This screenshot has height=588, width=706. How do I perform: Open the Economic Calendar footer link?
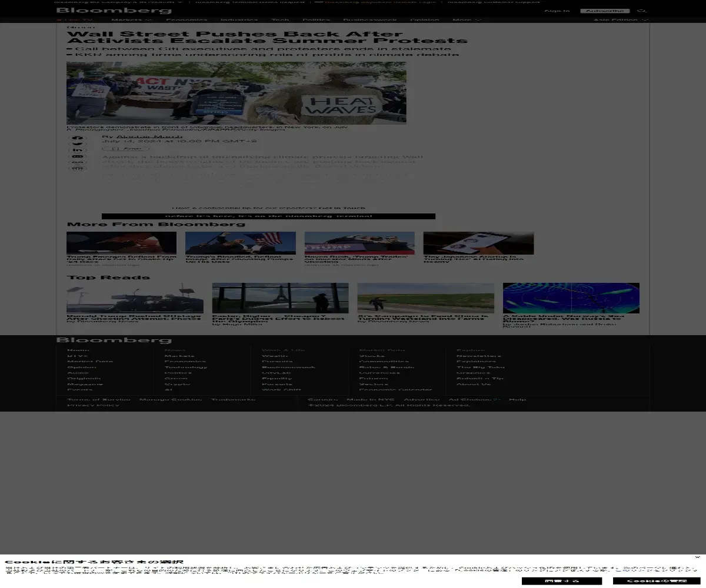pyautogui.click(x=395, y=389)
